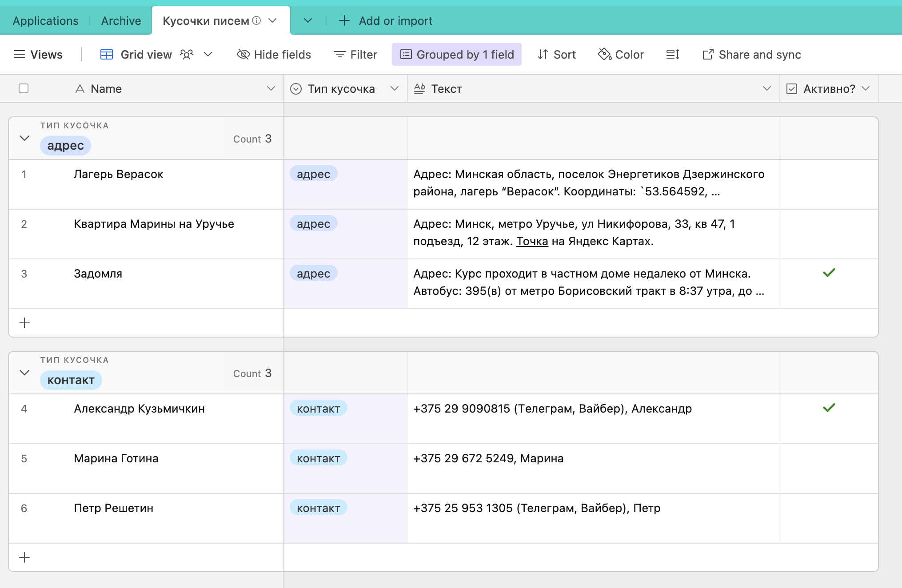Check Активно? for Лагерь Верасок row
The image size is (902, 588).
click(829, 184)
